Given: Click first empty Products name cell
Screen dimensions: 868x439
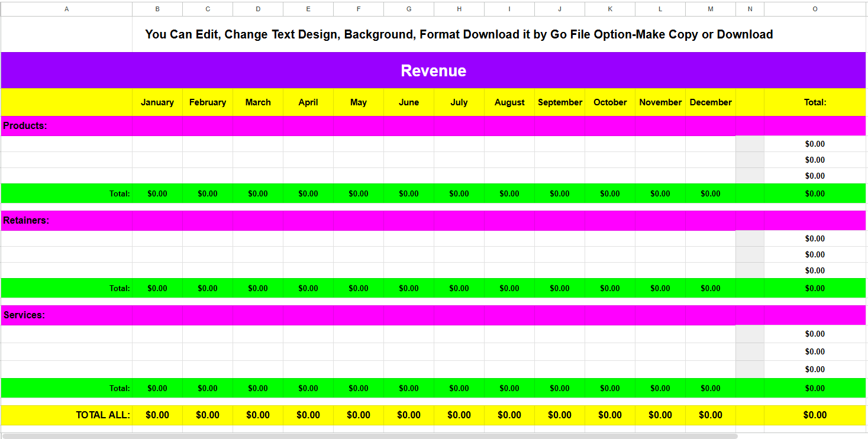Looking at the screenshot, I should click(x=66, y=144).
